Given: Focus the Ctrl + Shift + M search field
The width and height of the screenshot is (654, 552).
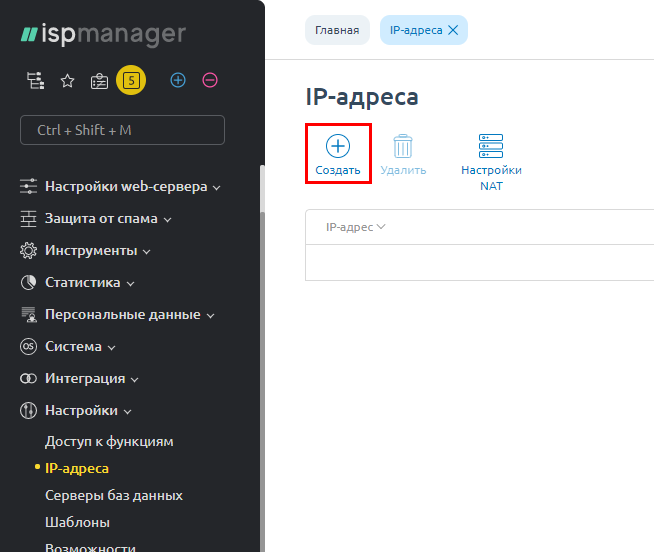Looking at the screenshot, I should 122,130.
